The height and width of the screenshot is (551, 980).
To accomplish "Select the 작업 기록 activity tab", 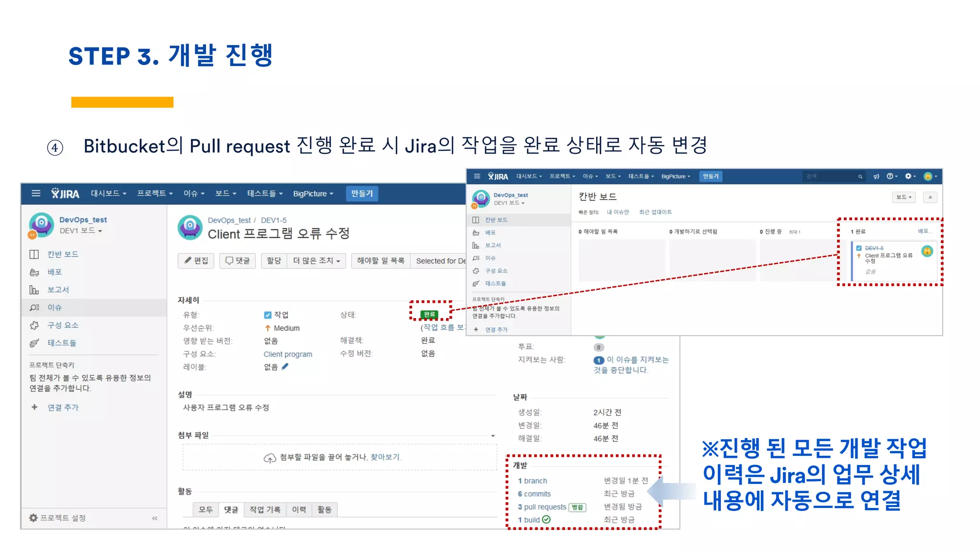I will 265,509.
